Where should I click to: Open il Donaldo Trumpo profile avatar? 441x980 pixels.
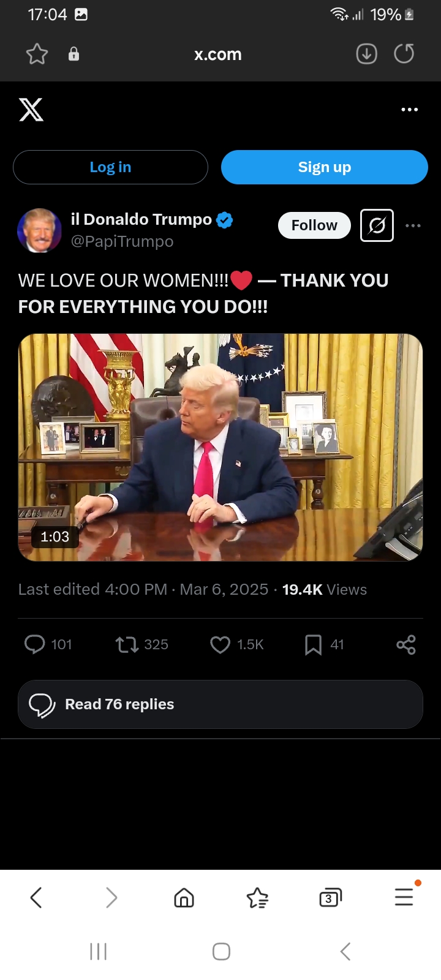click(x=39, y=230)
